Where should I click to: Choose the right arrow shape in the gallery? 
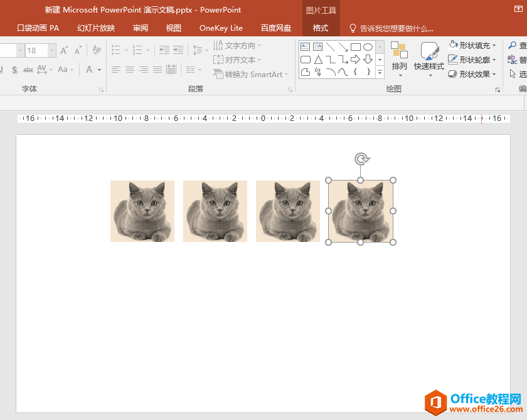tap(355, 60)
